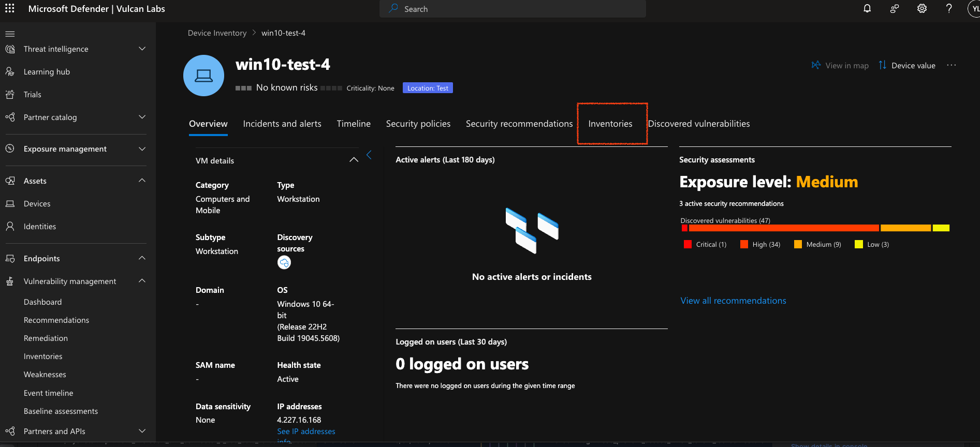Collapse the Vulnerability management section

click(x=142, y=281)
